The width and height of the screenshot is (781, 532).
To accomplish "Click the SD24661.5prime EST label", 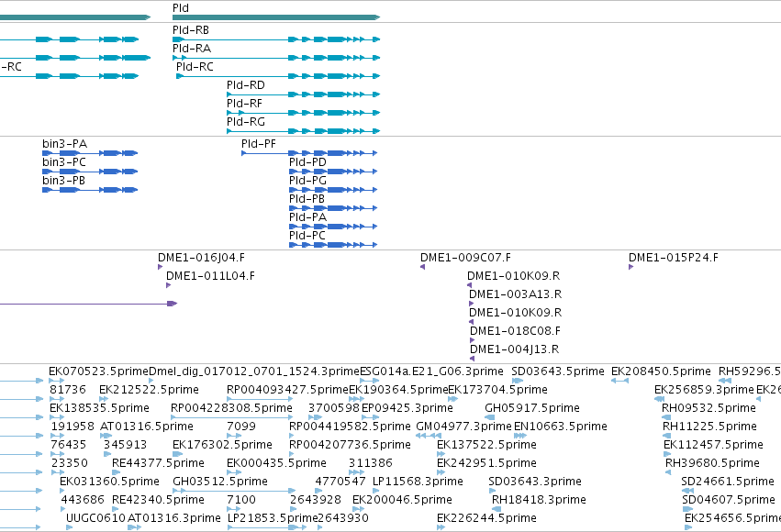I will click(728, 482).
